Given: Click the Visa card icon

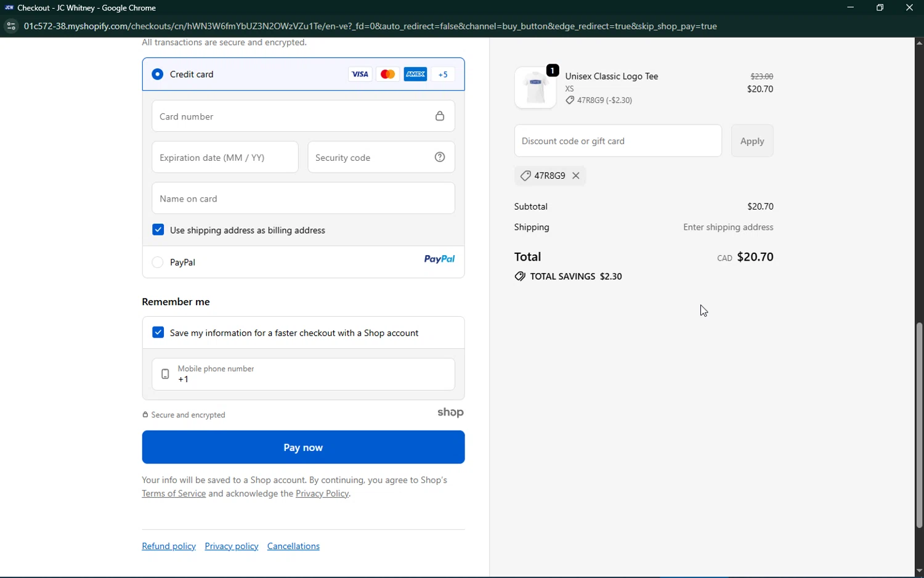Looking at the screenshot, I should (360, 75).
